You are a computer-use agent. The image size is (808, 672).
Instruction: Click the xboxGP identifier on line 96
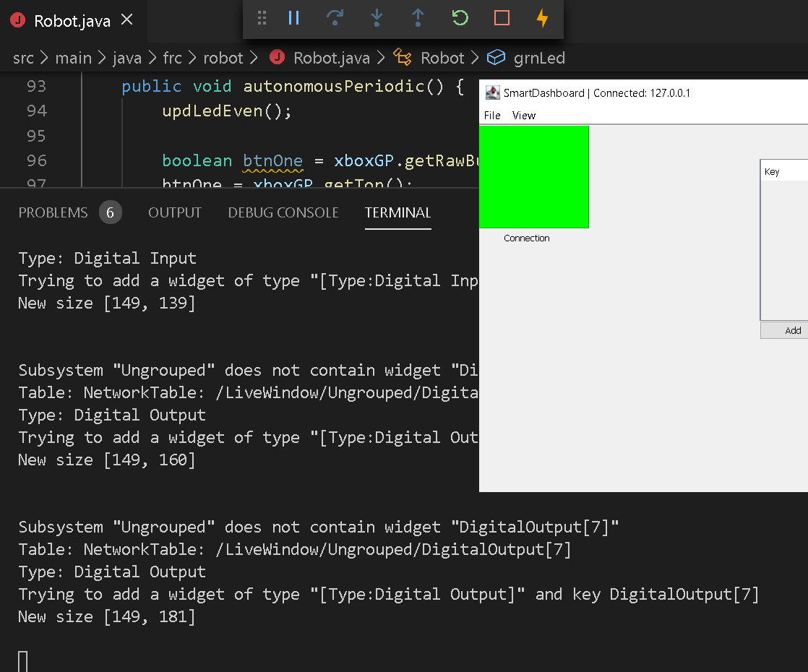click(364, 161)
